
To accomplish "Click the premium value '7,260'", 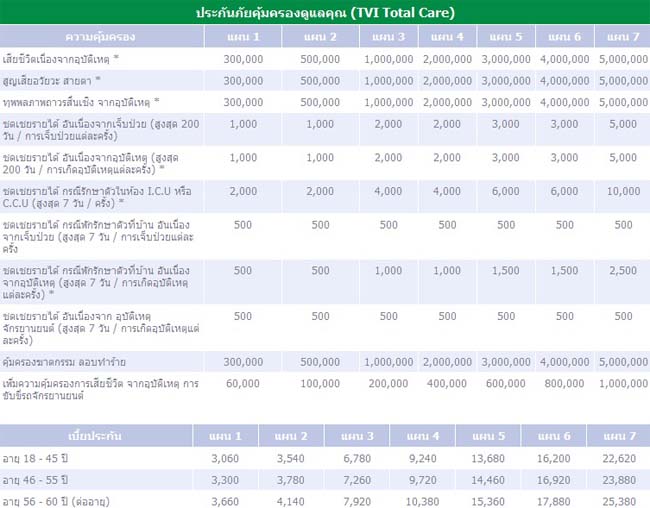I will click(357, 480).
